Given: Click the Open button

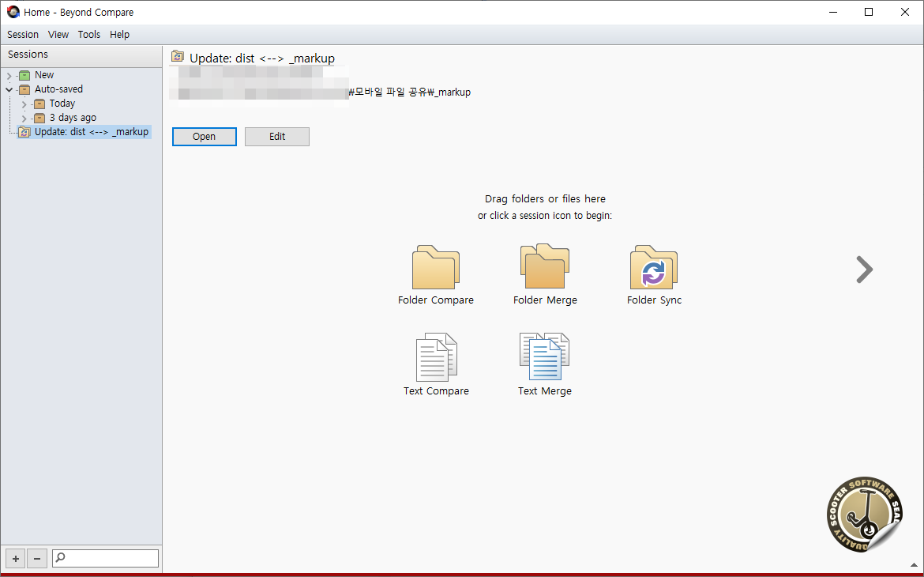Looking at the screenshot, I should click(205, 136).
